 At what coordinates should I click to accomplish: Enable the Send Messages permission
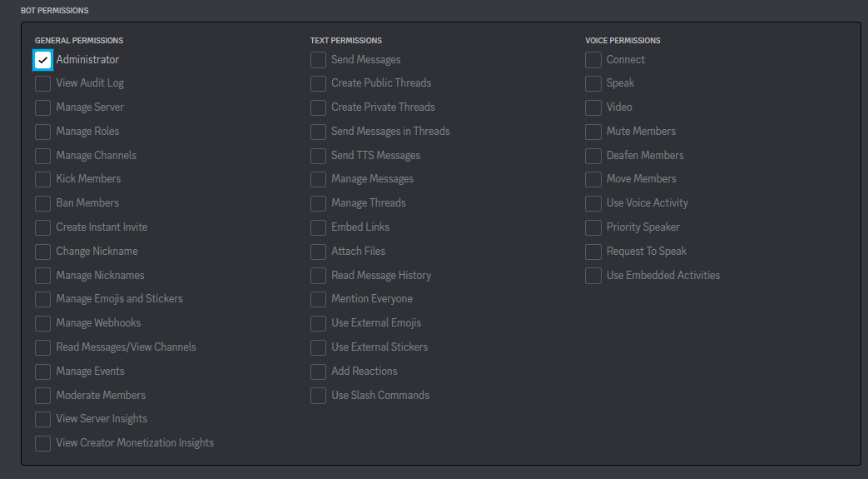[318, 60]
